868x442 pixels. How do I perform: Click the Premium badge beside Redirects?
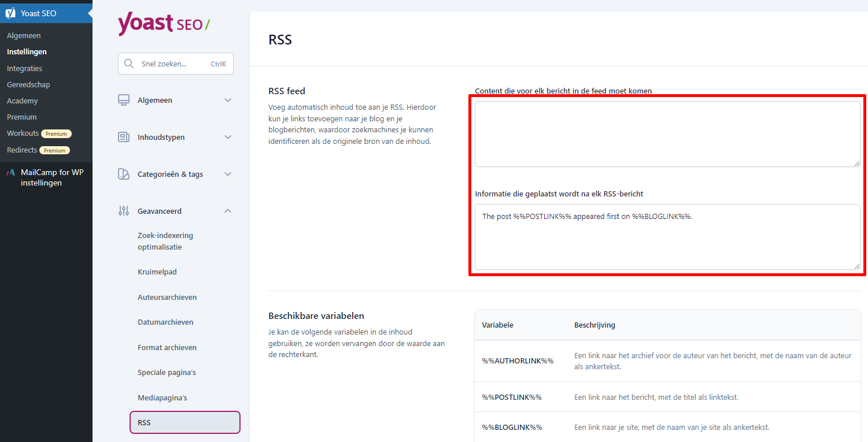[55, 150]
